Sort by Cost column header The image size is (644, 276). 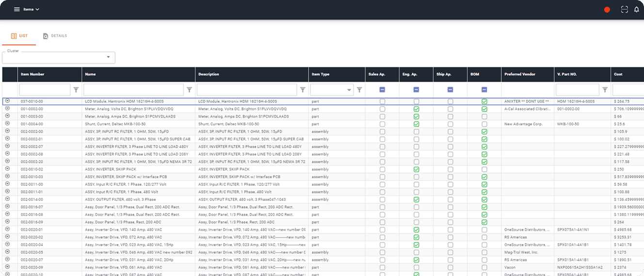coord(628,75)
